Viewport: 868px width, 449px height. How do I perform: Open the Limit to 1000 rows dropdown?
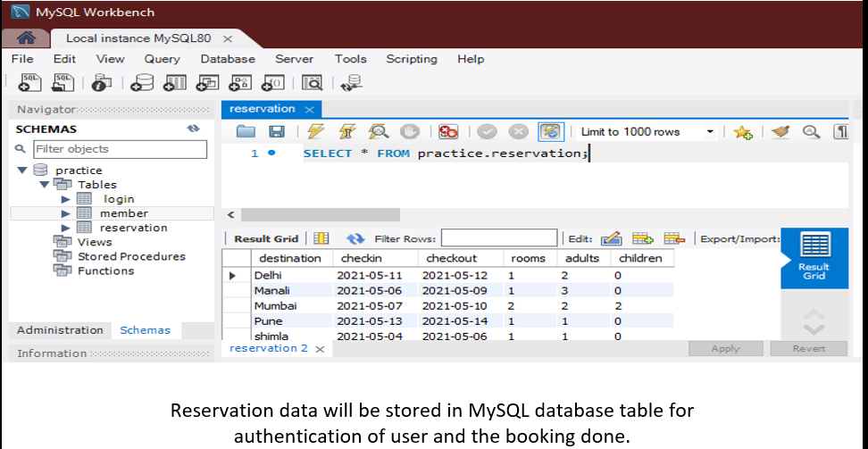point(710,132)
